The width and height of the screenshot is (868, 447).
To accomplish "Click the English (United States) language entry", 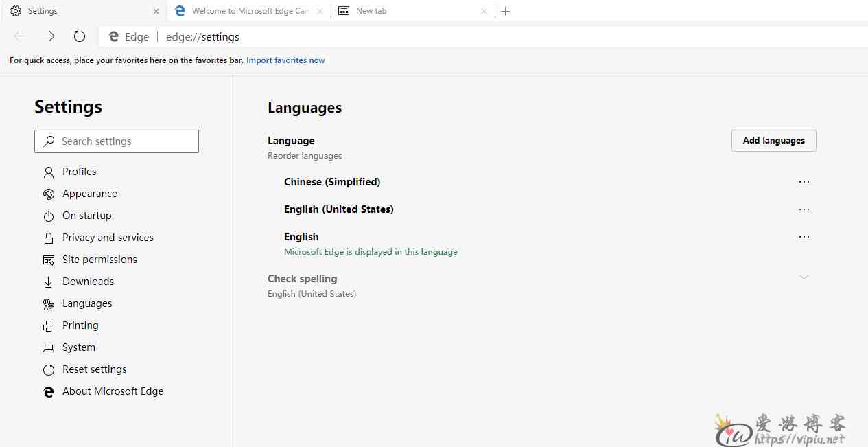I will click(339, 209).
